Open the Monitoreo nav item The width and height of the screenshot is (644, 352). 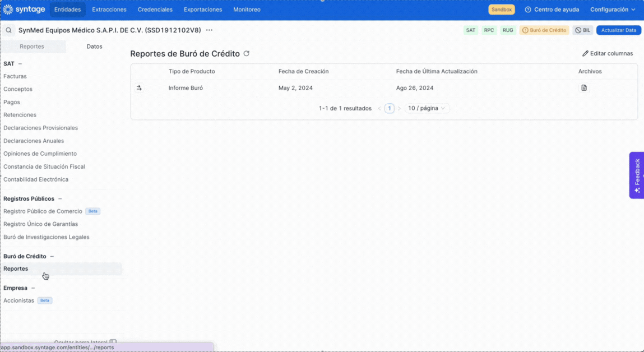coord(247,10)
